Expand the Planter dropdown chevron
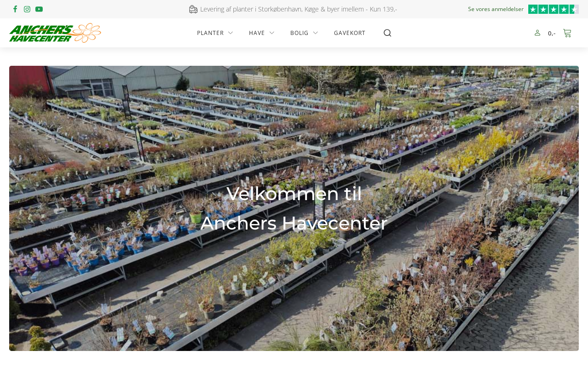The width and height of the screenshot is (588, 368). 231,33
